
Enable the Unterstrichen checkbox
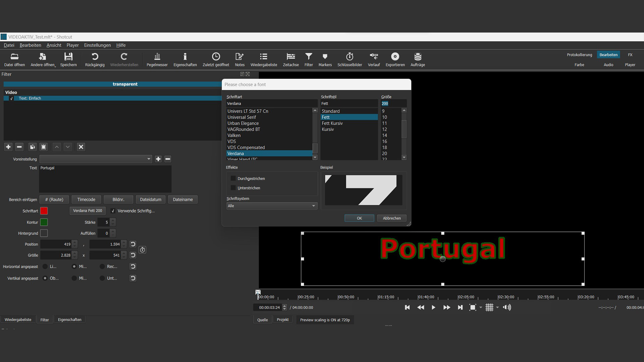point(233,188)
